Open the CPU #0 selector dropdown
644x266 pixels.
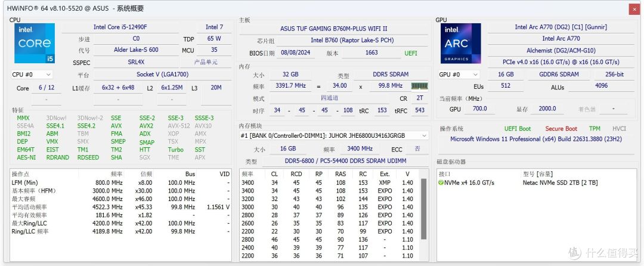32,75
